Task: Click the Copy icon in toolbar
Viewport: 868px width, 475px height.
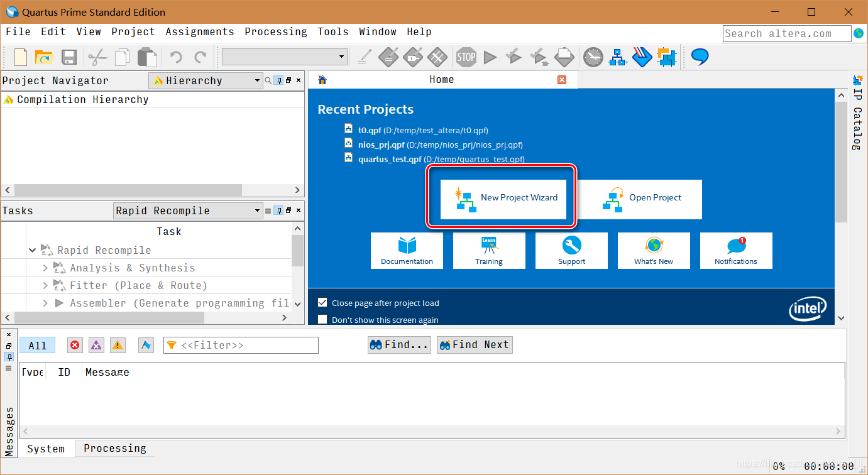Action: point(122,58)
